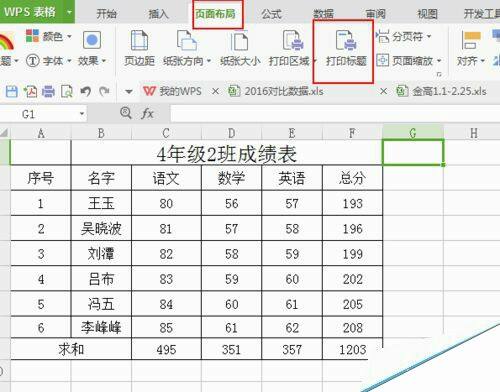Select the name cell 李峰峰
The height and width of the screenshot is (392, 500).
point(101,328)
